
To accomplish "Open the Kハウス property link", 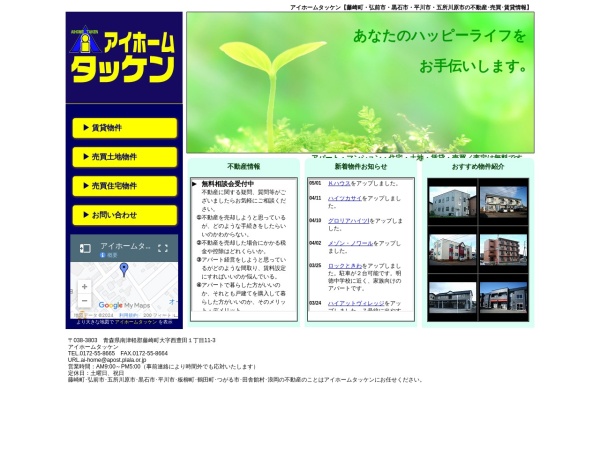I will pos(339,183).
